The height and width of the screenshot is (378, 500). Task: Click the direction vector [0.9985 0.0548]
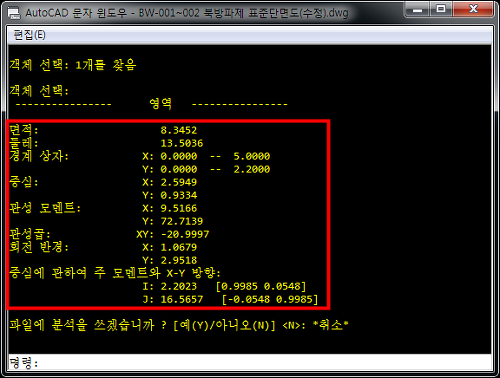261,286
